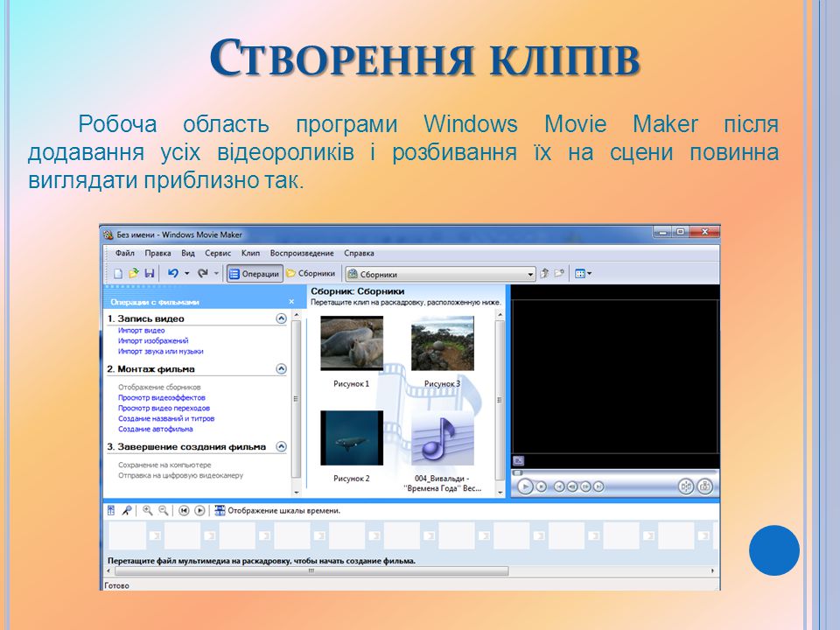Open the Views thumbnail layout dropdown
This screenshot has width=840, height=630.
(583, 274)
